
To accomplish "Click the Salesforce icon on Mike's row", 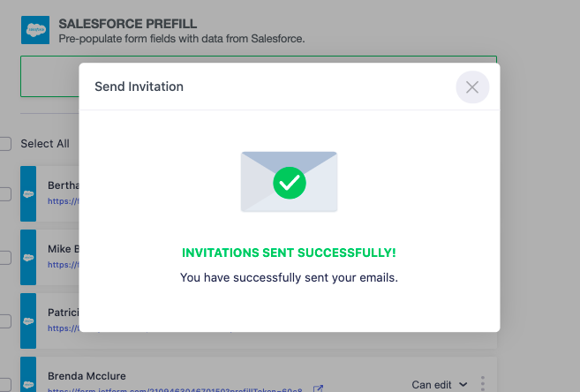I will [28, 257].
